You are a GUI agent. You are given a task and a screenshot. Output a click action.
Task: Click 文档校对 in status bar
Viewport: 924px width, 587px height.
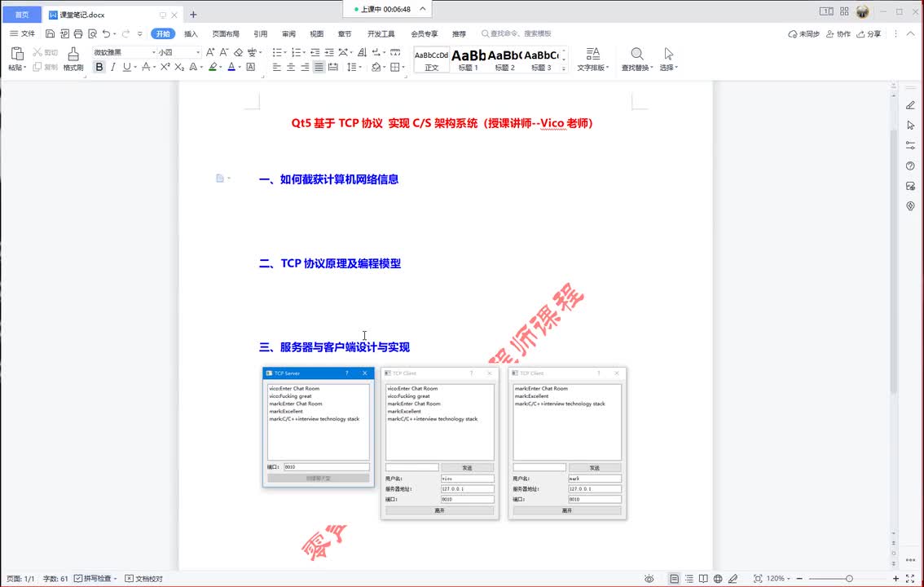143,579
